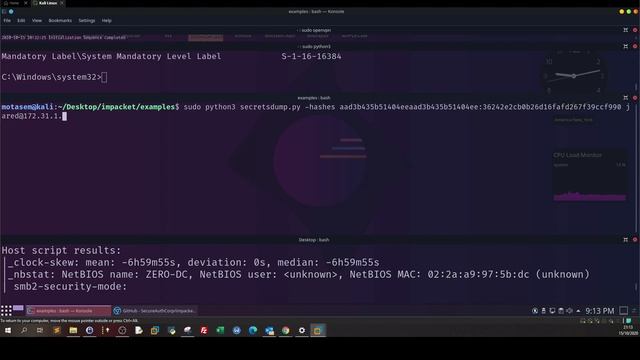Open the File menu in Konsole

pyautogui.click(x=7, y=20)
